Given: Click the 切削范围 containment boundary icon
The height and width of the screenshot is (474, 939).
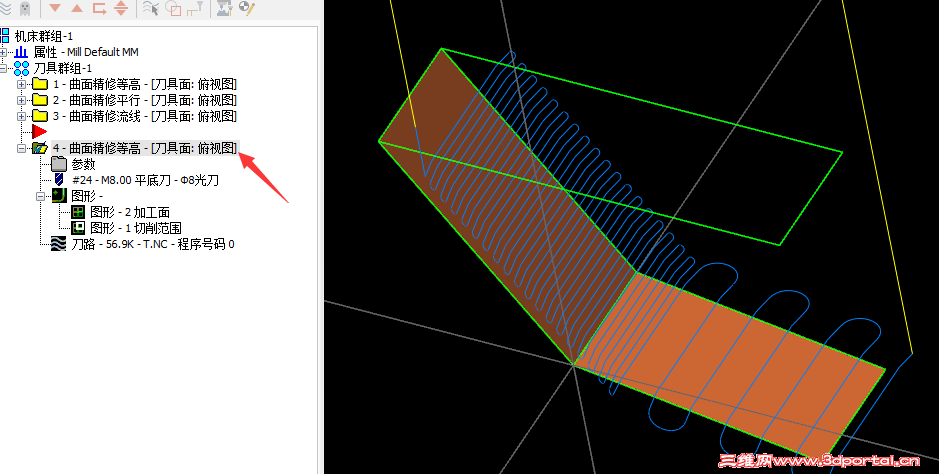Looking at the screenshot, I should point(78,228).
